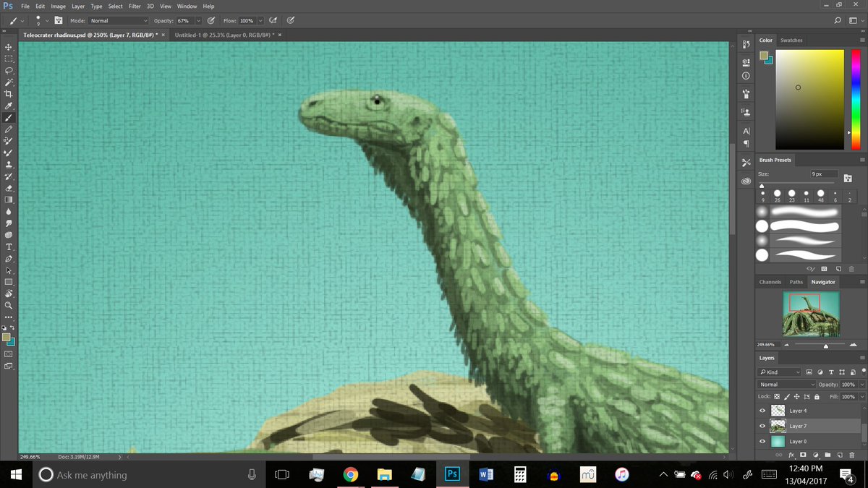The width and height of the screenshot is (868, 488).
Task: Pick a color in the Color picker field
Action: pos(809,100)
